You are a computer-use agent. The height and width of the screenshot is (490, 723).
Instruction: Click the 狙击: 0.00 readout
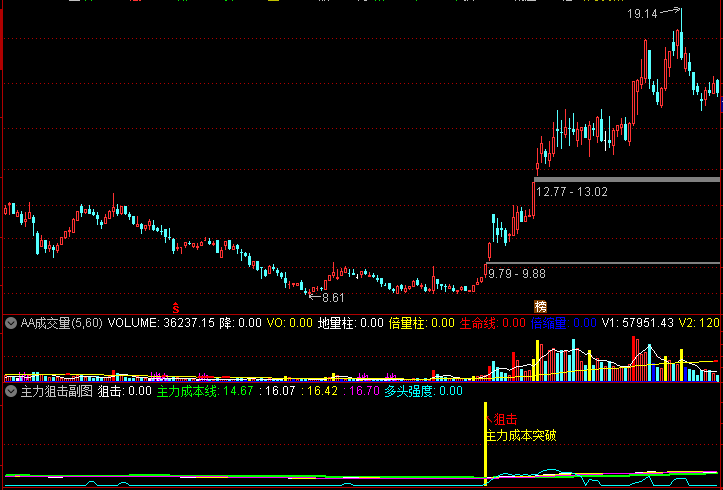(125, 391)
